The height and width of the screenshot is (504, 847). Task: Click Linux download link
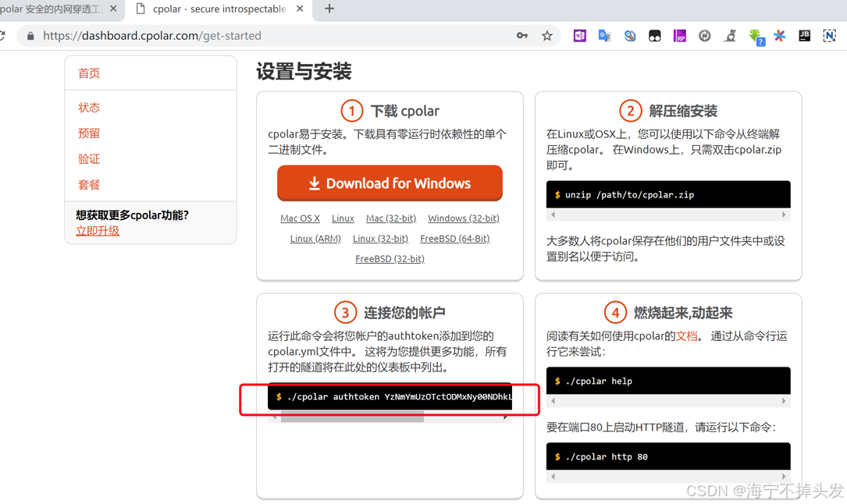coord(343,218)
